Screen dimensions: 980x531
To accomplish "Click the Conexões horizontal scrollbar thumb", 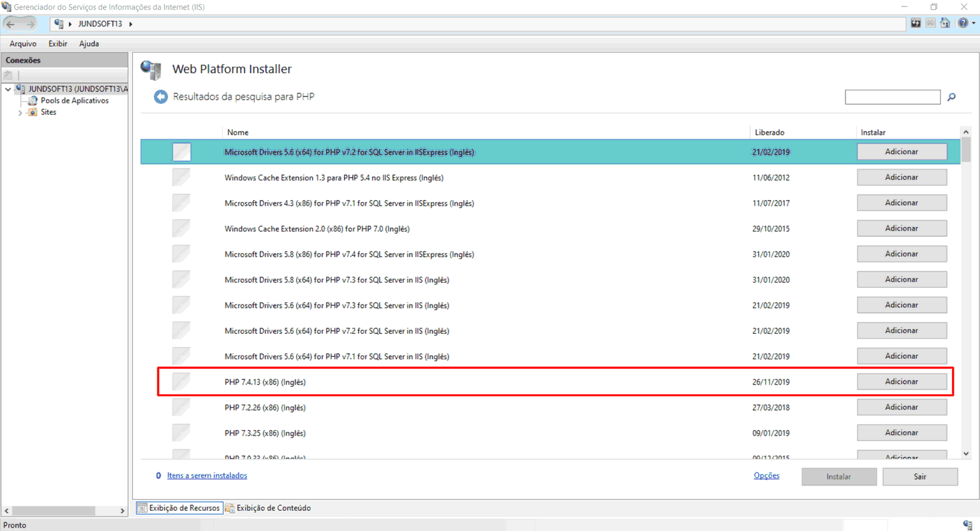I will (x=54, y=511).
